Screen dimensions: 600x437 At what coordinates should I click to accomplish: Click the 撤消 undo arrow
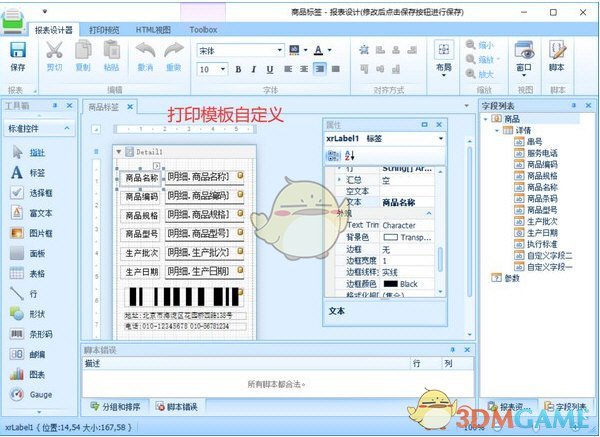(x=145, y=50)
